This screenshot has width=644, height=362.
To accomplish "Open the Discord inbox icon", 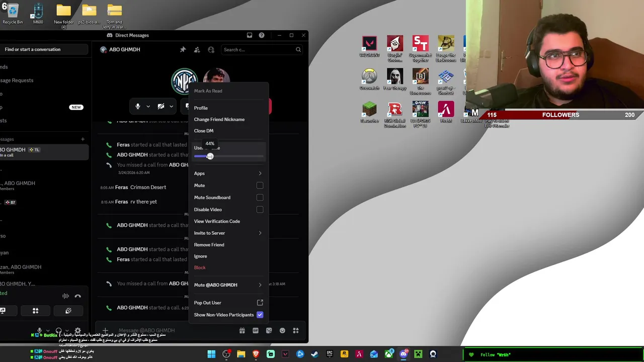I will click(x=249, y=35).
